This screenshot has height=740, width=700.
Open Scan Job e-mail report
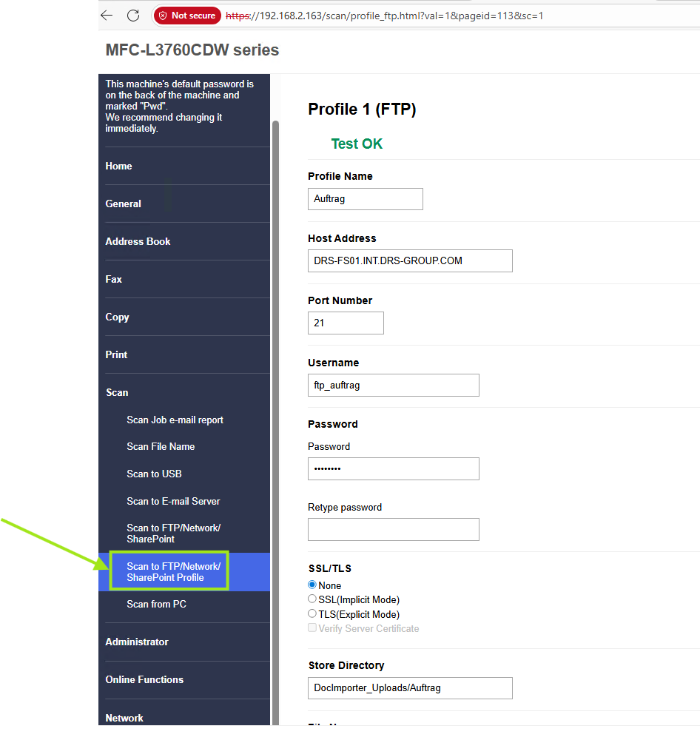click(175, 420)
